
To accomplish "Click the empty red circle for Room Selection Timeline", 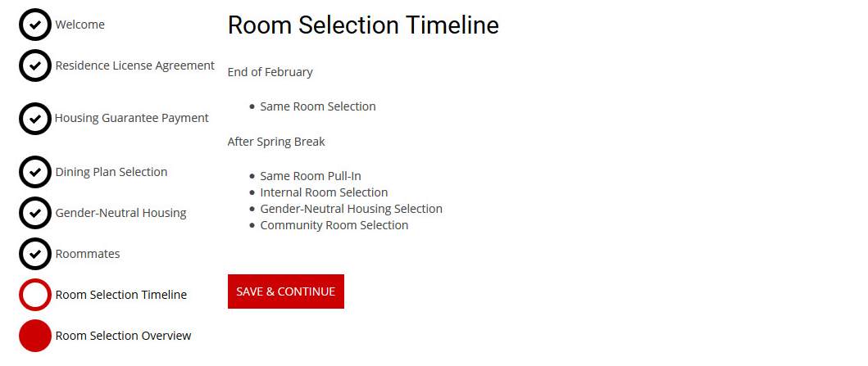I will click(35, 295).
